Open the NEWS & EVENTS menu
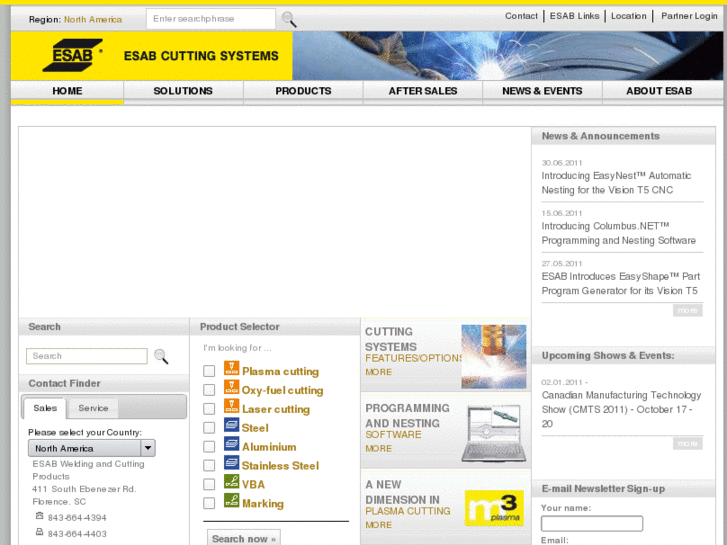 point(542,91)
